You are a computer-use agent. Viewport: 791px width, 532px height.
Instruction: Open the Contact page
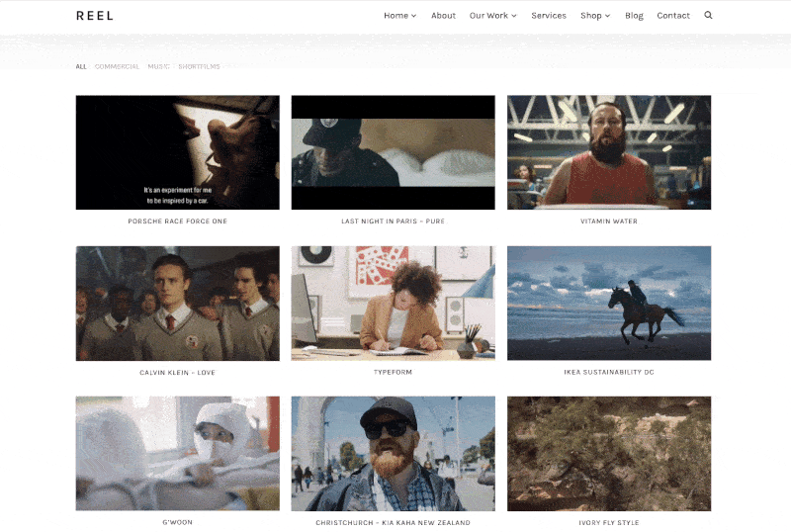click(673, 16)
